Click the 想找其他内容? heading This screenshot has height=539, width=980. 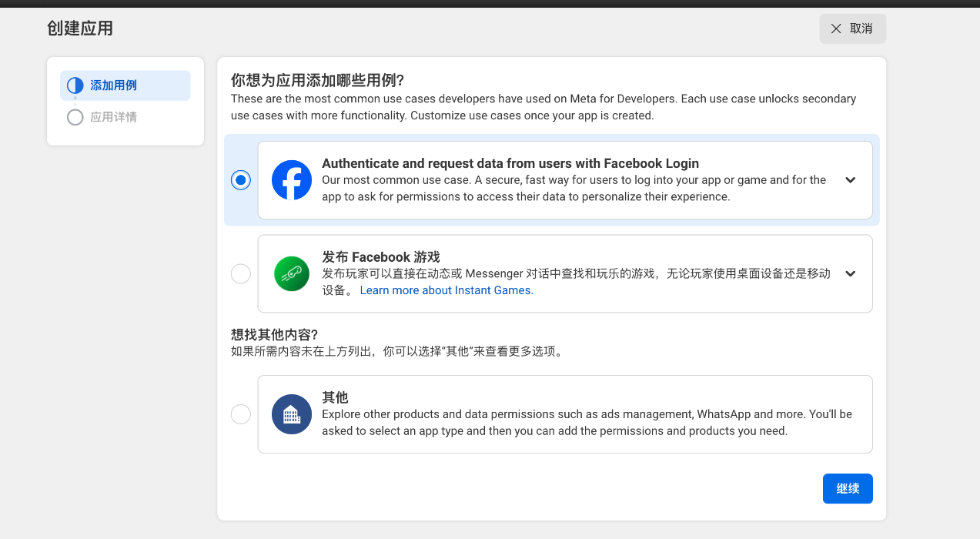(x=275, y=335)
